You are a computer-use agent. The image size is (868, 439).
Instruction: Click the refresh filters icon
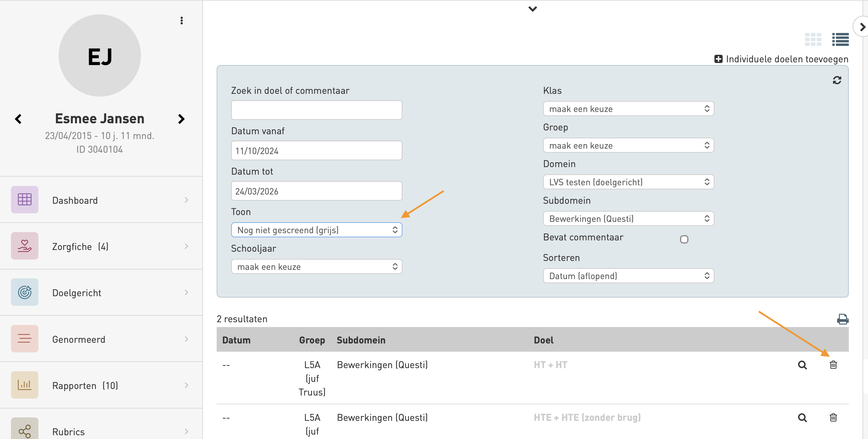click(837, 80)
